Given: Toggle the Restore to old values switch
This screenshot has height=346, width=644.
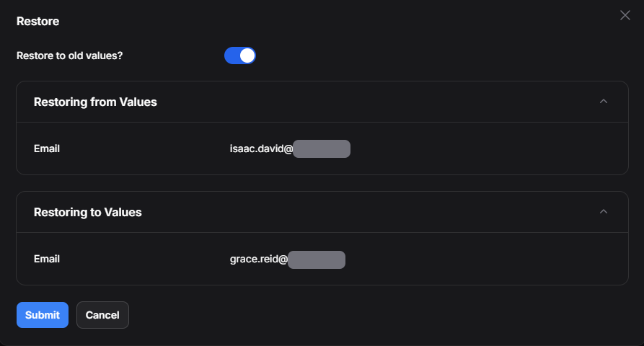Looking at the screenshot, I should click(240, 56).
